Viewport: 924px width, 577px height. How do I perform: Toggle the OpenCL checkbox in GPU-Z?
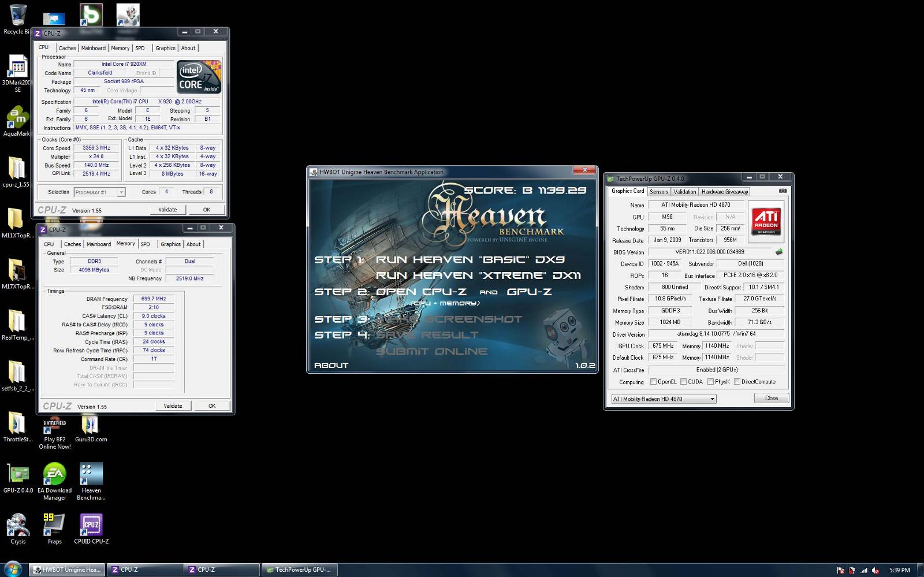653,382
